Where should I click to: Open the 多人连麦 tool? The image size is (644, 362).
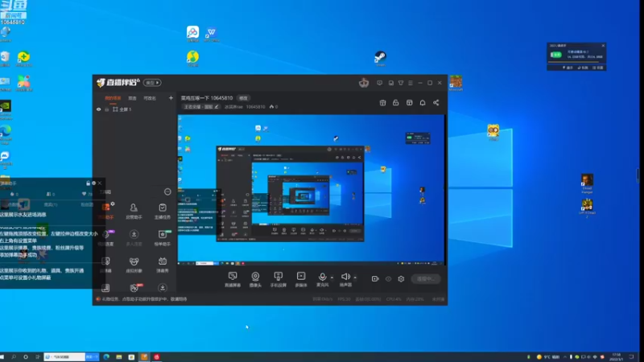coord(134,237)
